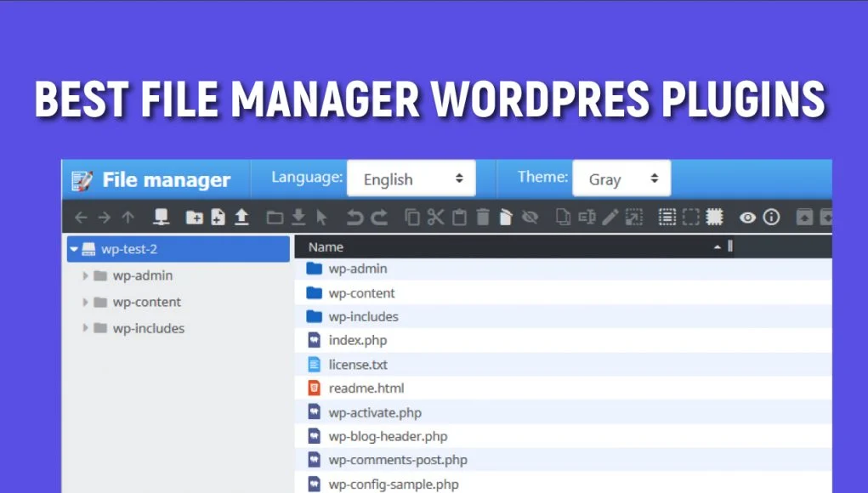The height and width of the screenshot is (493, 868).
Task: Select the license.txt file
Action: (x=563, y=365)
